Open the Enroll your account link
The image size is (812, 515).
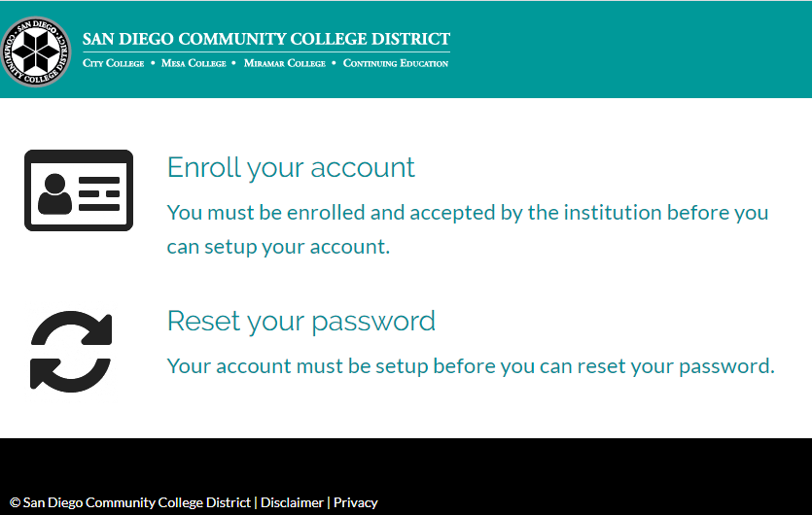click(291, 167)
